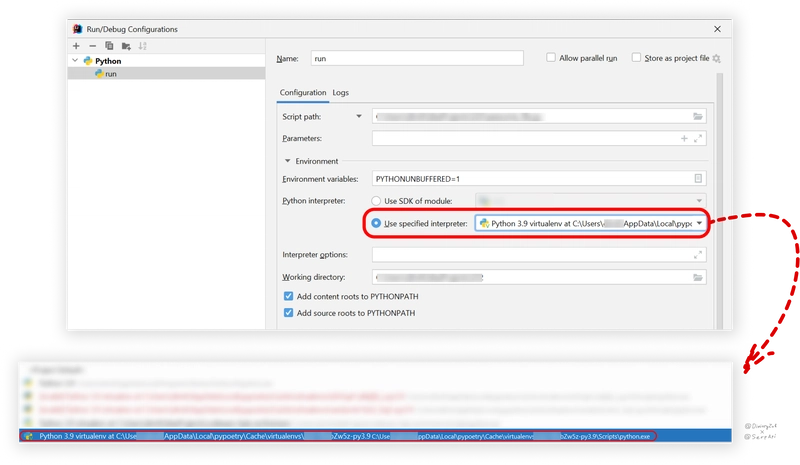Uncheck Add source roots to PYTHONPATH
The image size is (800, 465).
coord(290,313)
